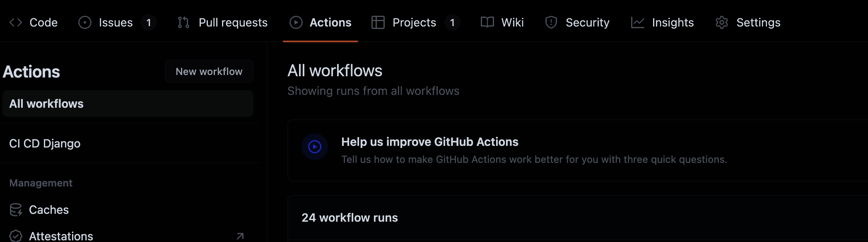
Task: Select All workflows in the sidebar
Action: pos(46,104)
